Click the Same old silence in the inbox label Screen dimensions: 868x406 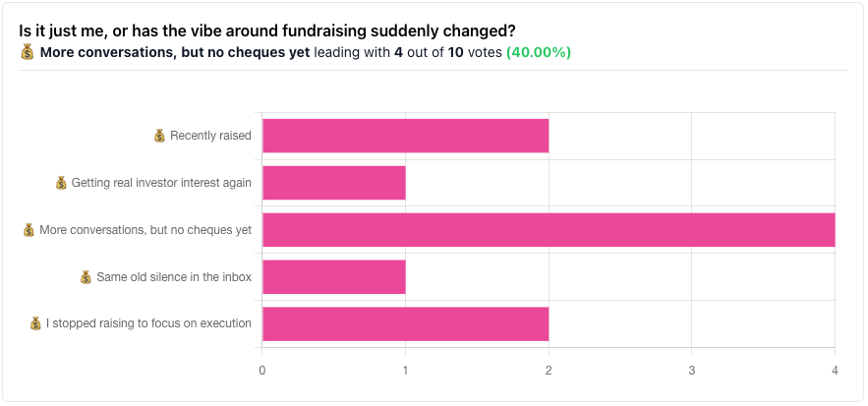coord(173,277)
